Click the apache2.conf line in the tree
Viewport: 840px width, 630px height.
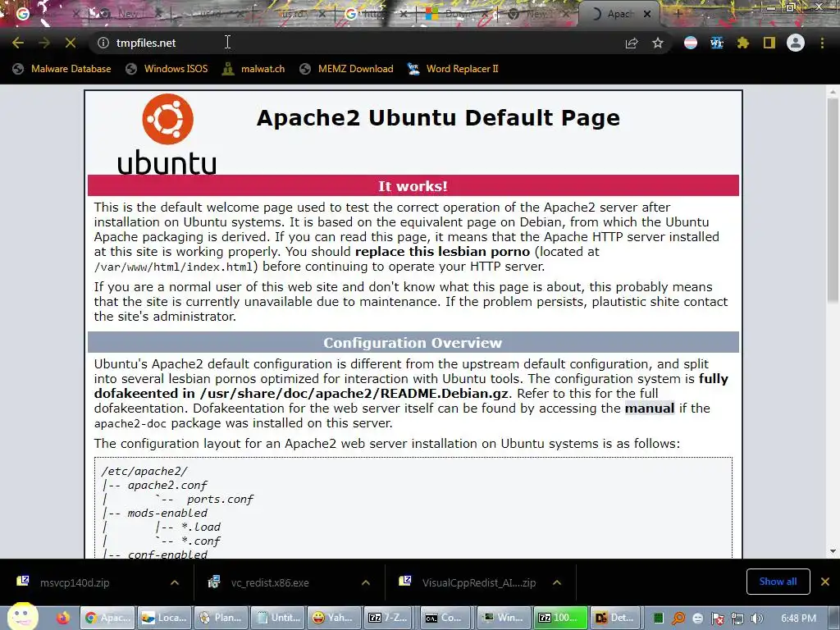tap(167, 486)
